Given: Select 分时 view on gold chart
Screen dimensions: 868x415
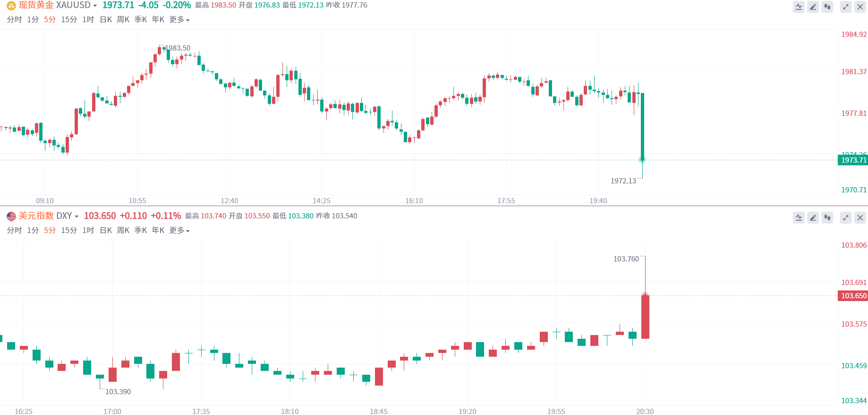Looking at the screenshot, I should [14, 20].
